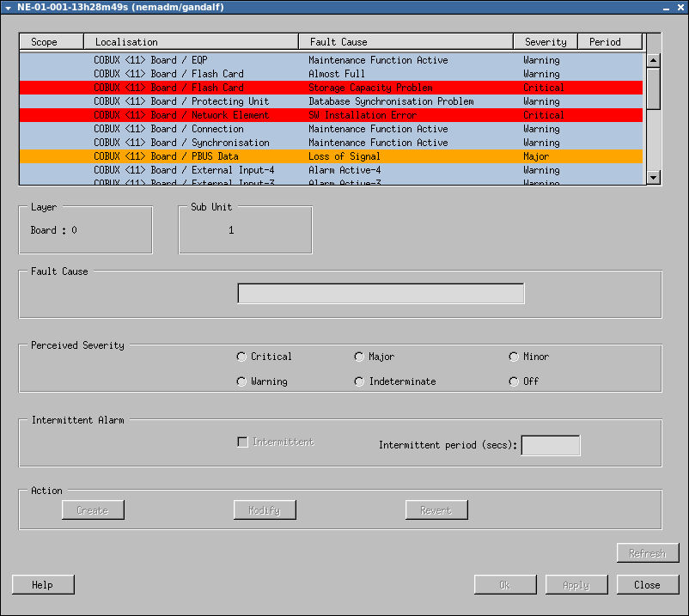
Task: Click the Refresh button
Action: pyautogui.click(x=647, y=553)
